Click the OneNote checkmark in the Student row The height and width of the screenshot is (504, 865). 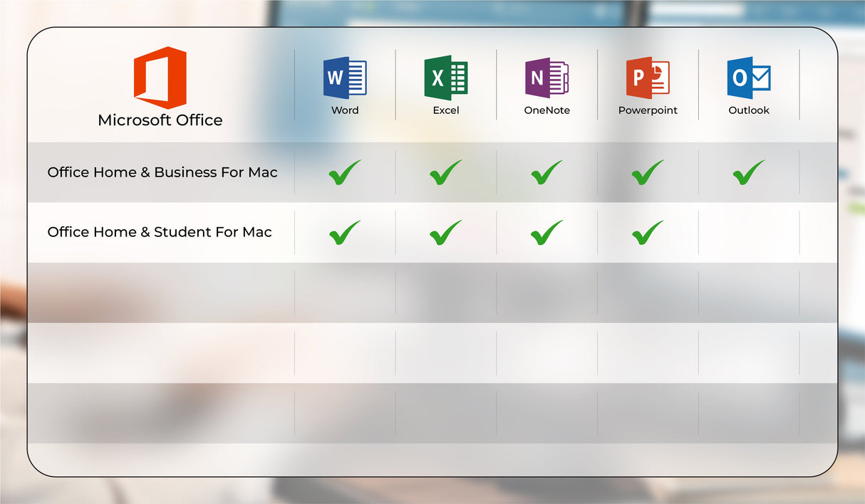547,232
